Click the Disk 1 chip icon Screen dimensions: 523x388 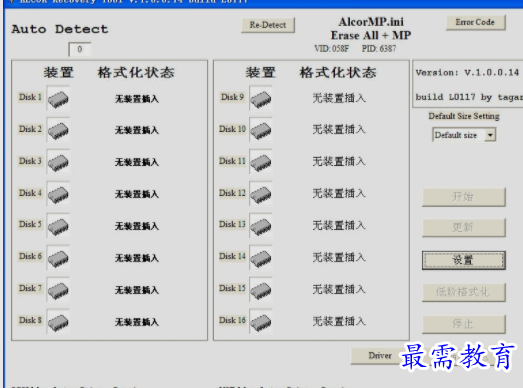(x=58, y=98)
